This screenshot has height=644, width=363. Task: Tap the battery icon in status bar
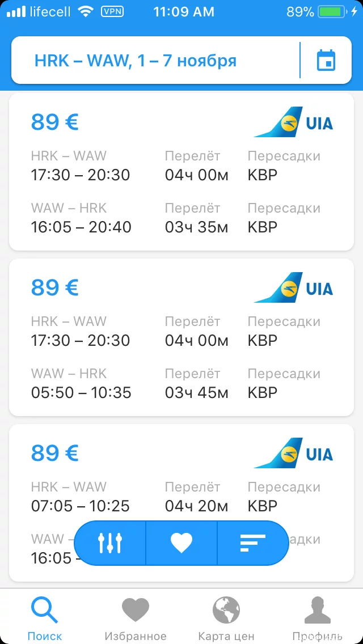[333, 12]
